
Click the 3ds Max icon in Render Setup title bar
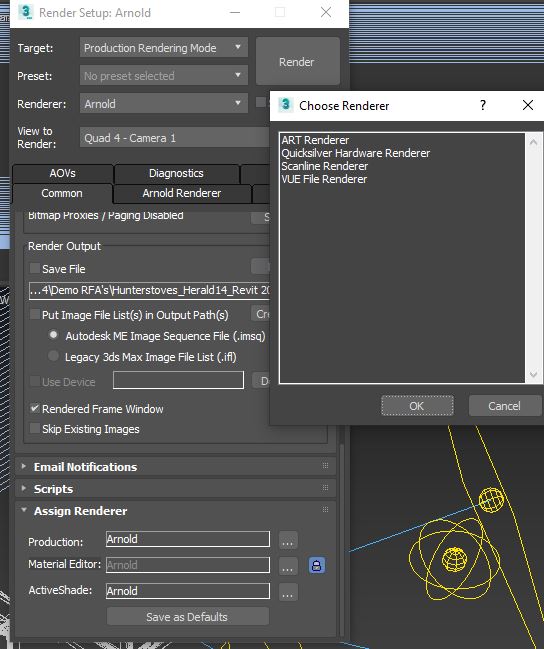(26, 12)
